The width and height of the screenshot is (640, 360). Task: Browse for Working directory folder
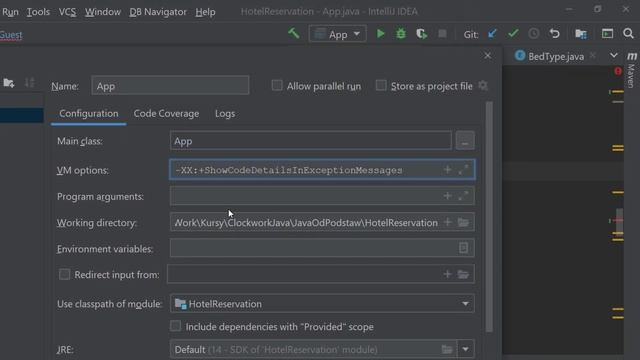pyautogui.click(x=463, y=222)
